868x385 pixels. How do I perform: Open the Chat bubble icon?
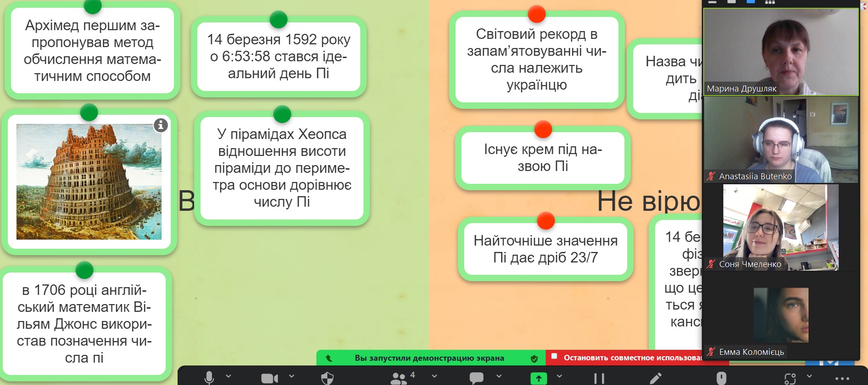476,378
